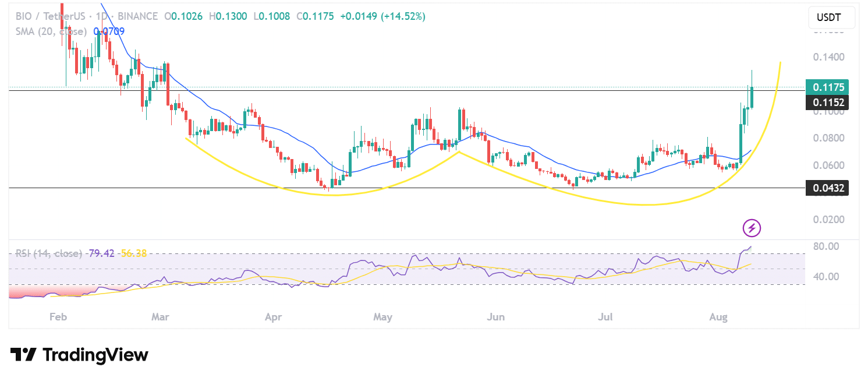The width and height of the screenshot is (868, 381).
Task: Open the USDT currency selector
Action: (831, 17)
